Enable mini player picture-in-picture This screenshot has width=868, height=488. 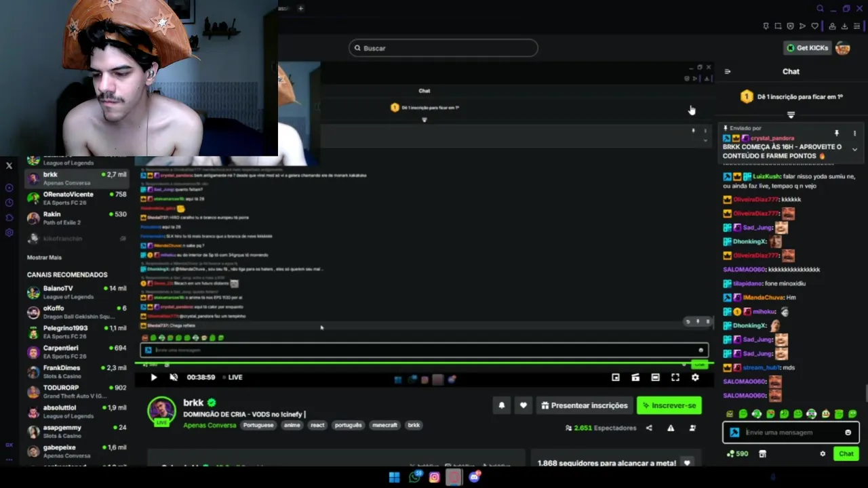pos(616,378)
